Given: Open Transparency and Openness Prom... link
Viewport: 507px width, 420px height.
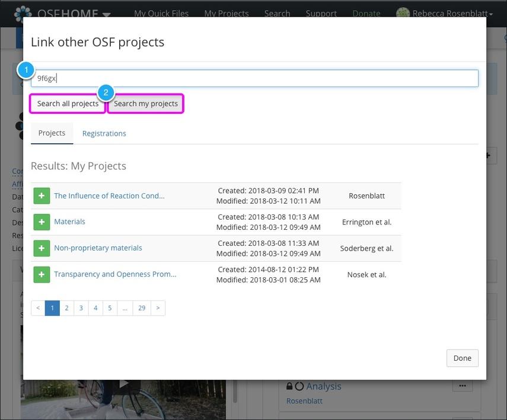Looking at the screenshot, I should click(x=115, y=274).
